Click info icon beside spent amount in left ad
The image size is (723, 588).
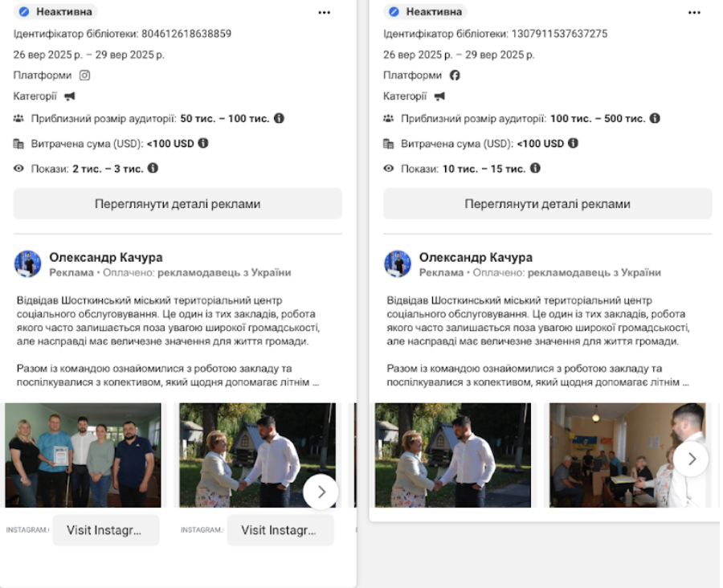pyautogui.click(x=203, y=143)
